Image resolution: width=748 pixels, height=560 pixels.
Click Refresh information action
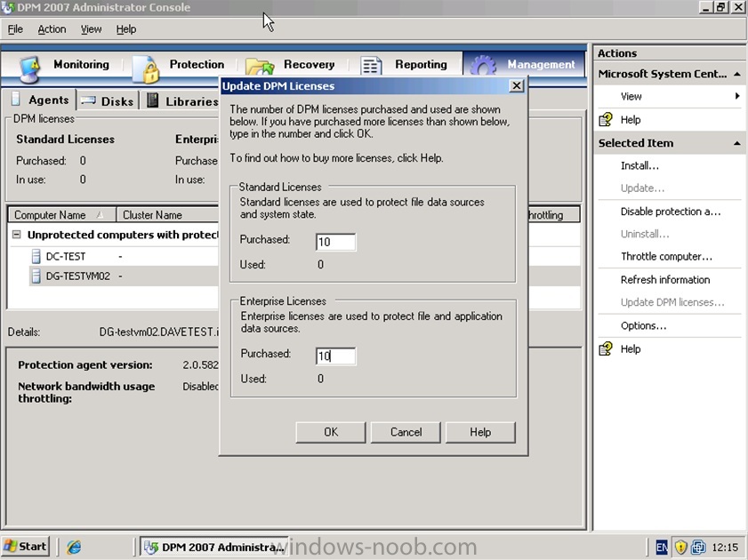[x=665, y=280]
